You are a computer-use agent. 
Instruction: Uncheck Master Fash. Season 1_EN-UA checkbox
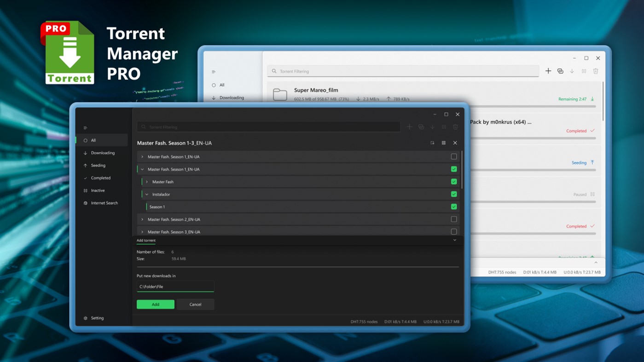pyautogui.click(x=454, y=169)
